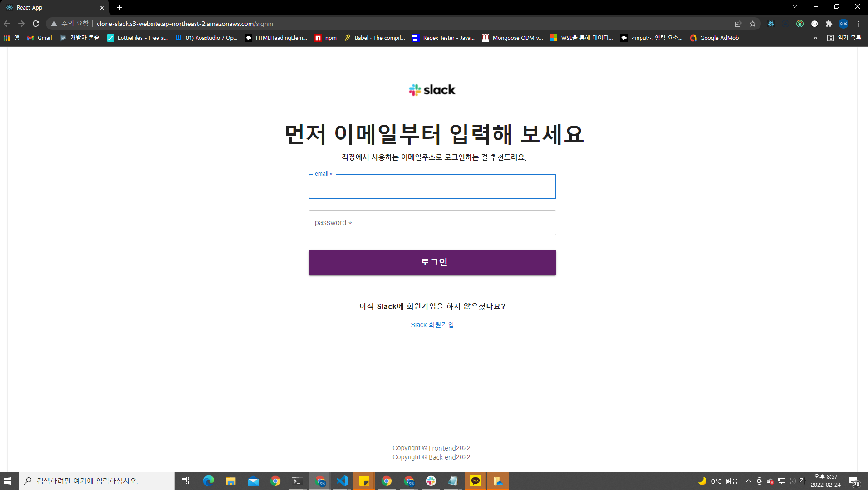868x490 pixels.
Task: Open the Babel compiler bookmark
Action: [374, 38]
